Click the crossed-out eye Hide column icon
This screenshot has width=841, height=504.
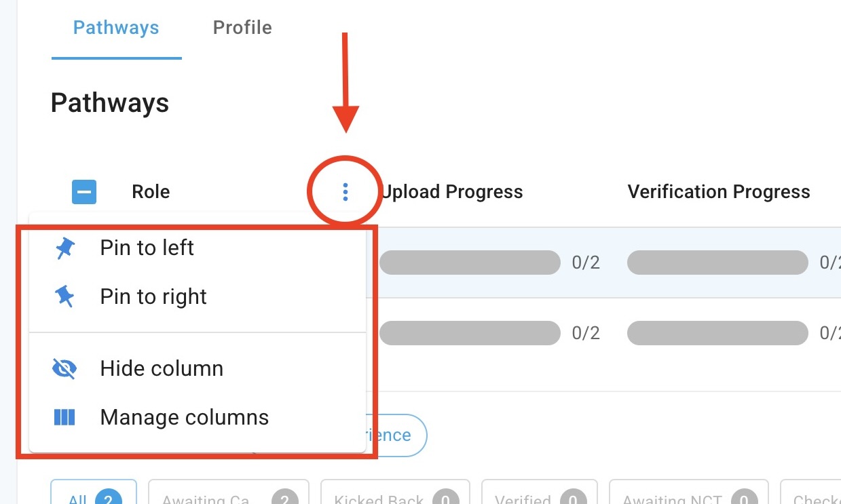65,368
